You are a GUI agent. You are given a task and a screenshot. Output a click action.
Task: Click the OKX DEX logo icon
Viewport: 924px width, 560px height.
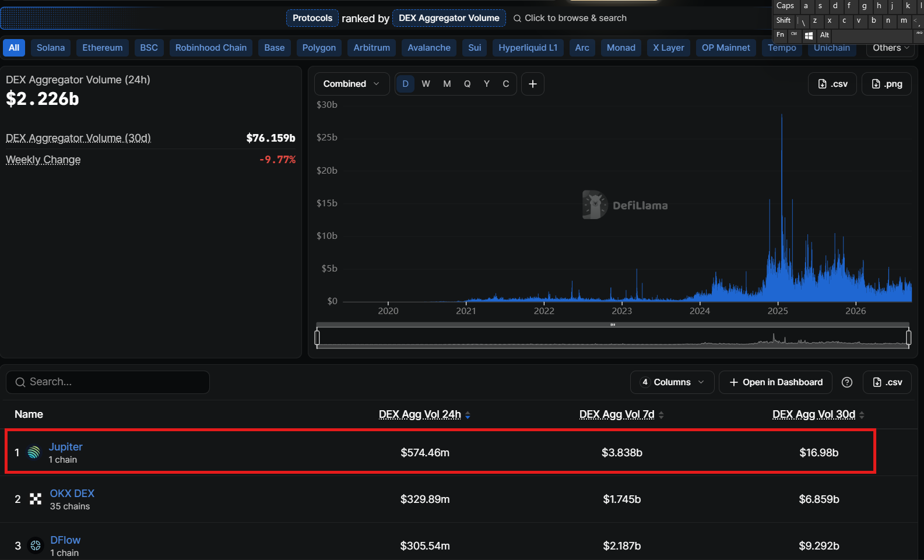click(36, 499)
